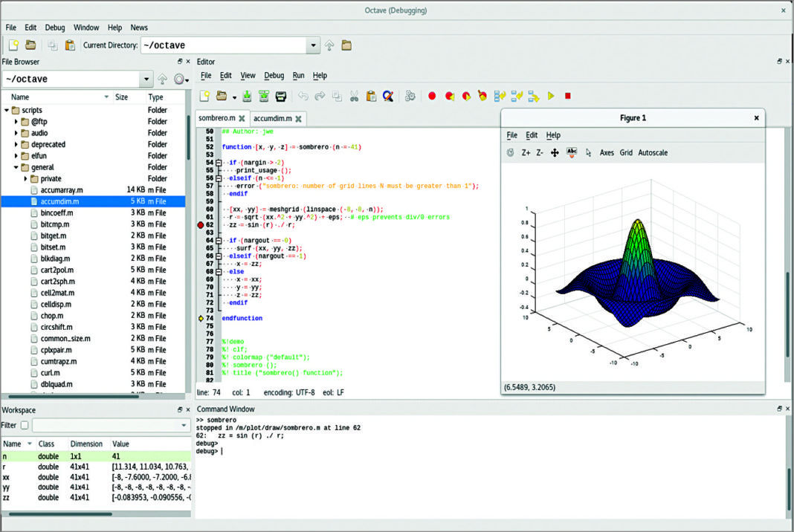This screenshot has width=794, height=532.
Task: Collapse the general folder tree
Action: (16, 166)
